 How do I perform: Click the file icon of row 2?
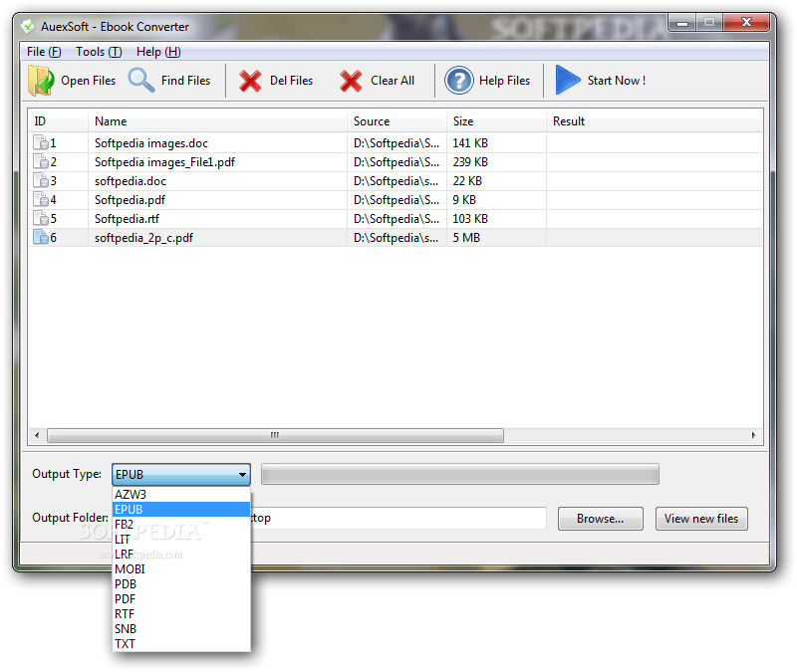41,161
